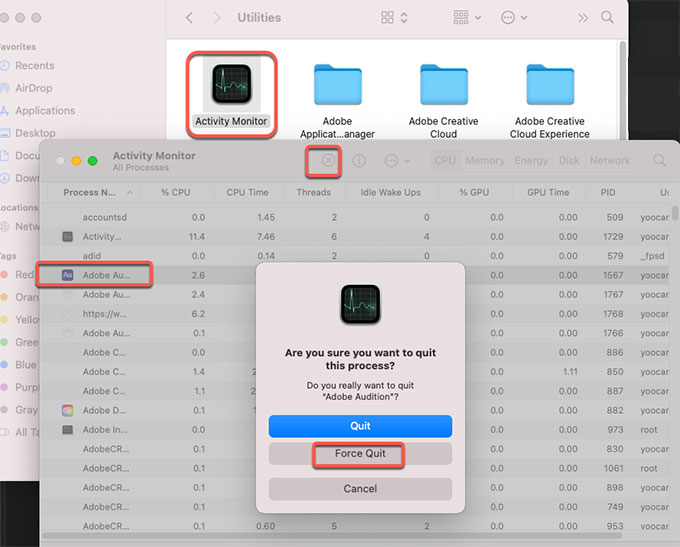Click the stop process button in Activity Monitor
The width and height of the screenshot is (680, 547).
coord(328,160)
